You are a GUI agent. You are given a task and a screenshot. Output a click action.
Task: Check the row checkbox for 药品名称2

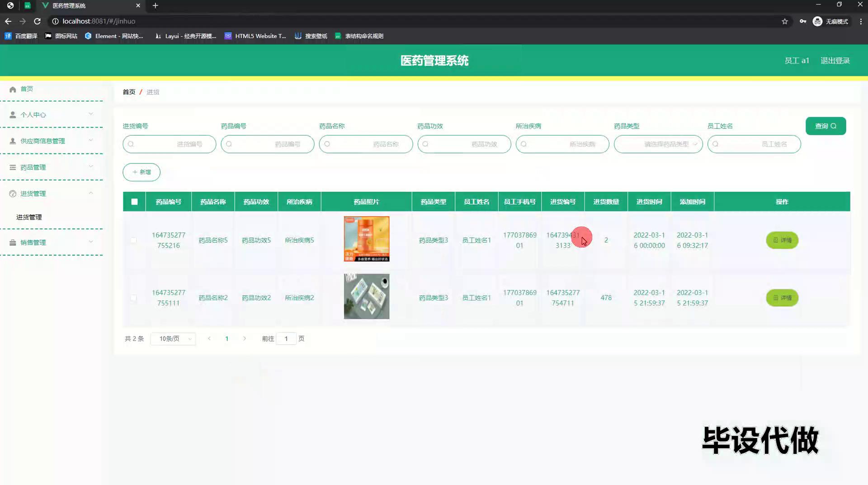(133, 298)
